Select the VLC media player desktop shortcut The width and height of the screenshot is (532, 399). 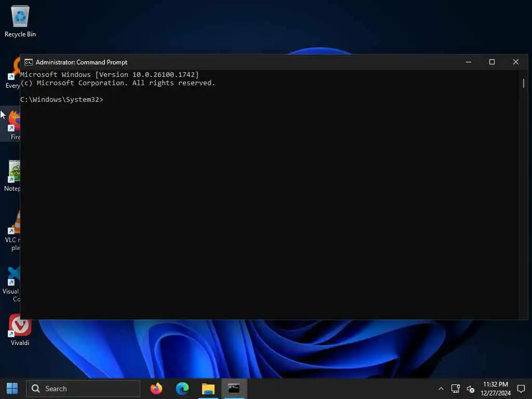point(13,231)
